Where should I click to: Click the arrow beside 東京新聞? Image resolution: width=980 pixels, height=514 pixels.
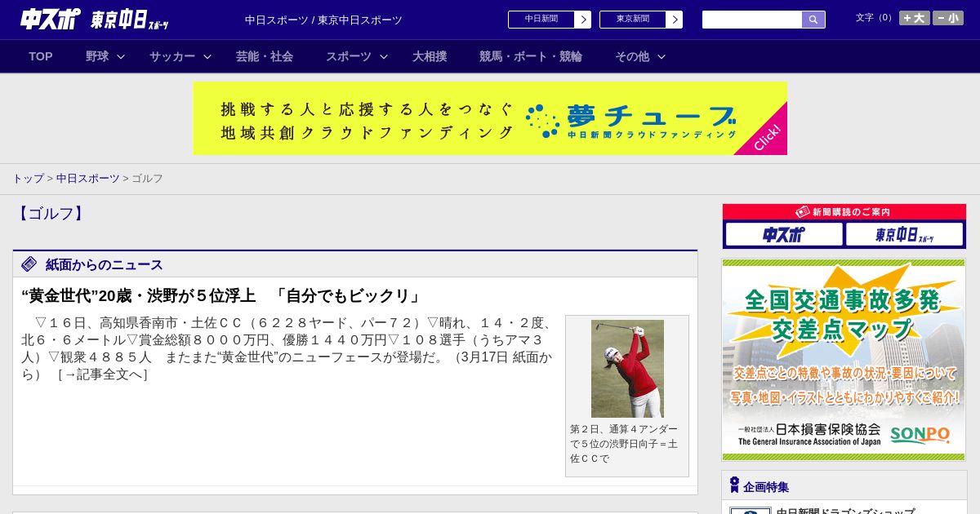click(675, 20)
